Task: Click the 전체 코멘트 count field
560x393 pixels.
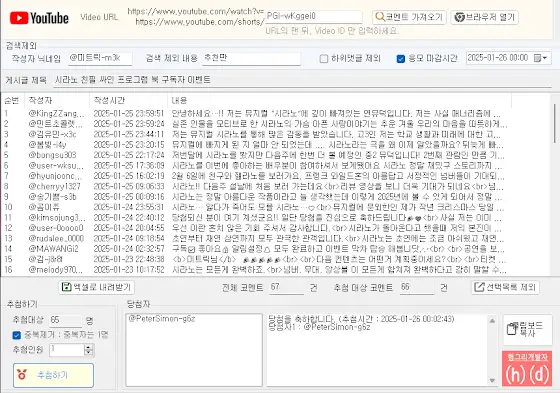Action: tap(286, 288)
